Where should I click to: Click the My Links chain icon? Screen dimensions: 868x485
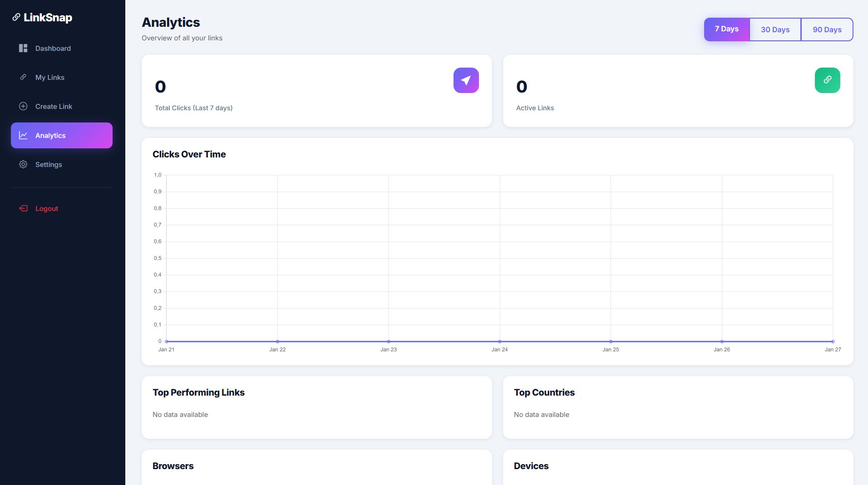point(23,77)
